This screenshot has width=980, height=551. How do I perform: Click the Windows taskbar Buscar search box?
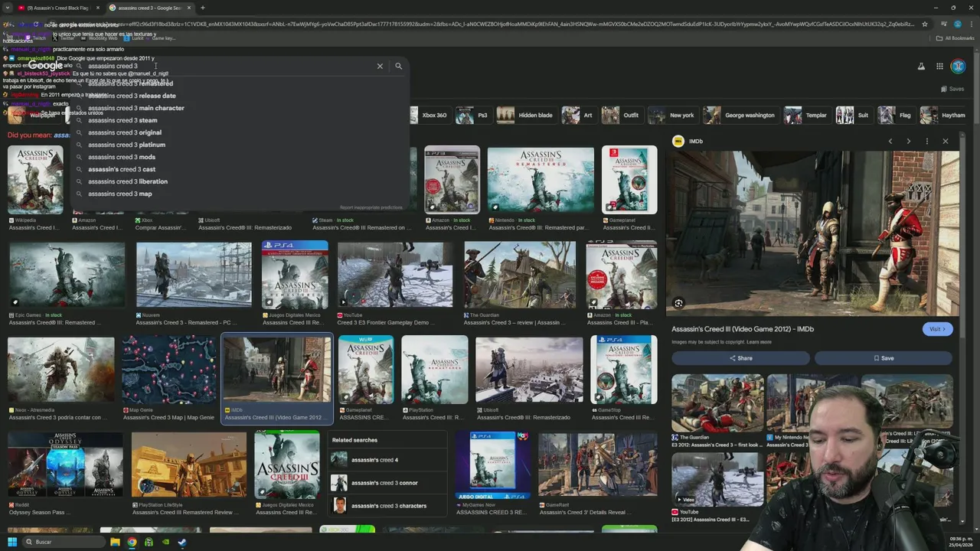coord(63,542)
